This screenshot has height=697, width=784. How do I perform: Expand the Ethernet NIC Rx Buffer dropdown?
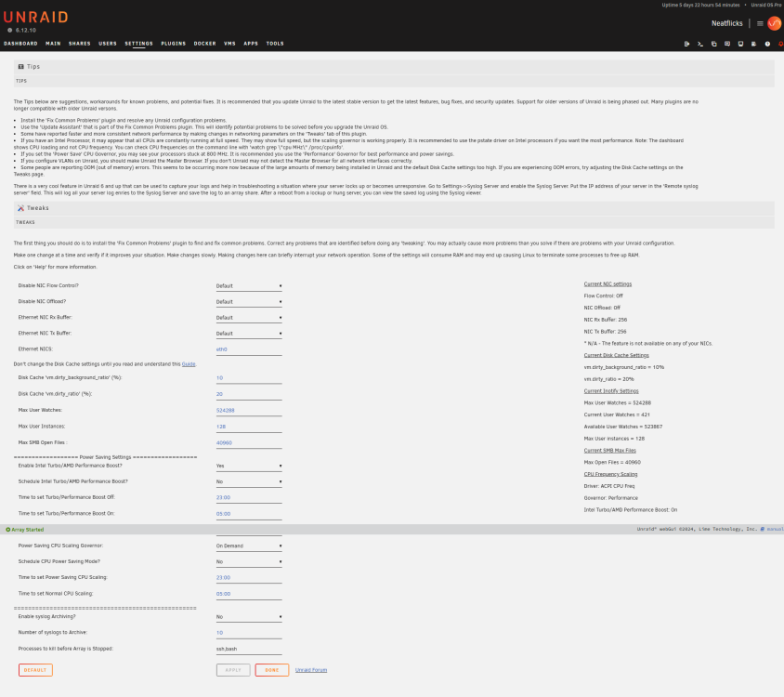pyautogui.click(x=249, y=318)
